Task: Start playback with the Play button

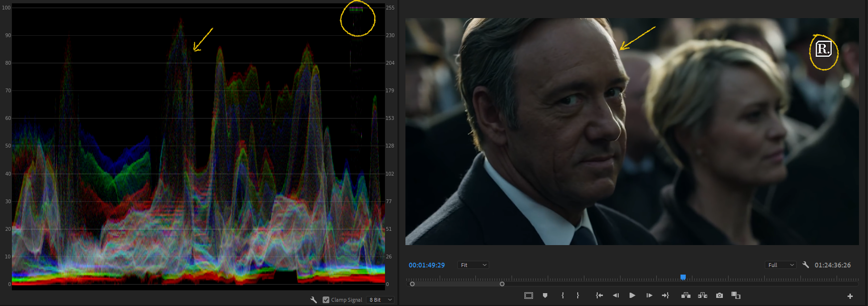Action: pyautogui.click(x=632, y=296)
